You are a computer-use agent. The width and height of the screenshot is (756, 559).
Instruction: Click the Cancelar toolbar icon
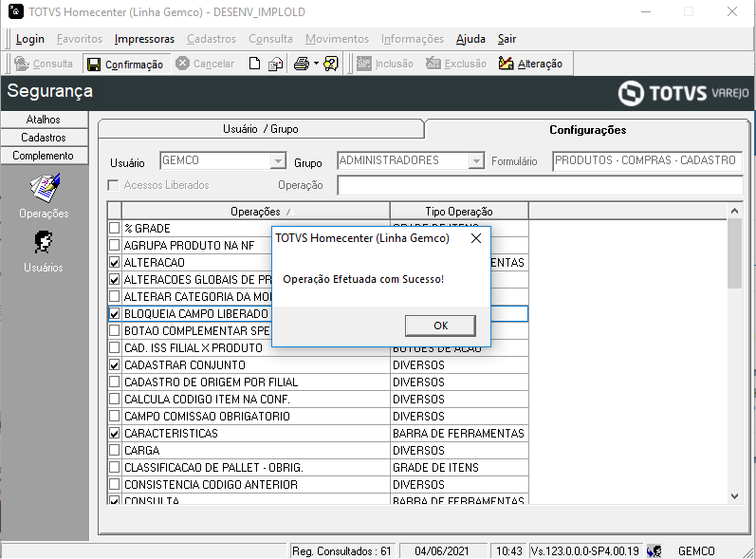coord(182,64)
